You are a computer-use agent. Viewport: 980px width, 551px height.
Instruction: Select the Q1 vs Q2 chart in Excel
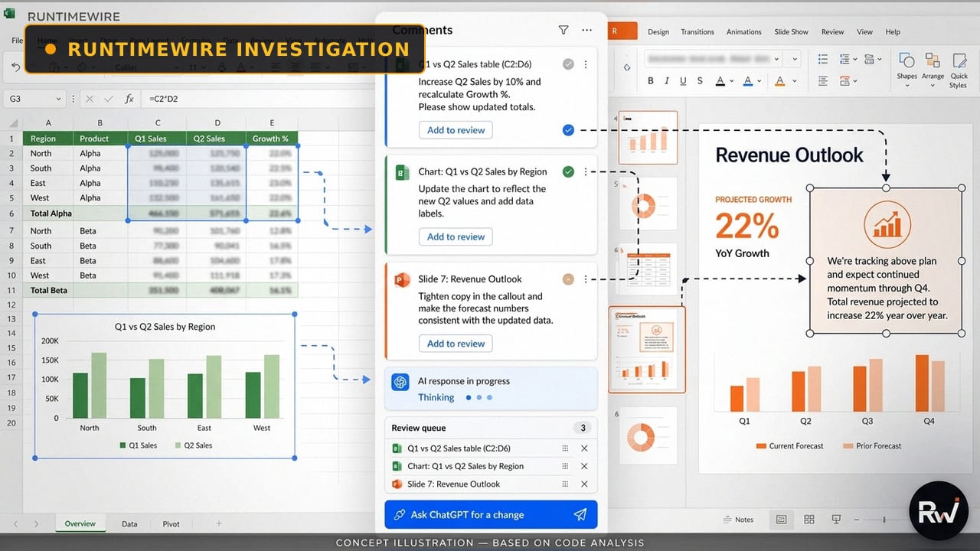(x=165, y=386)
